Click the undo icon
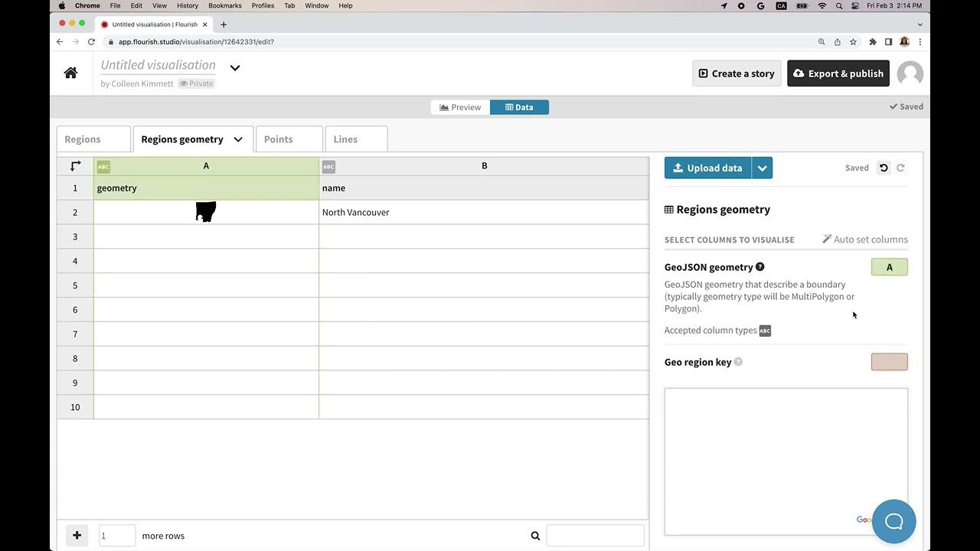 point(884,168)
